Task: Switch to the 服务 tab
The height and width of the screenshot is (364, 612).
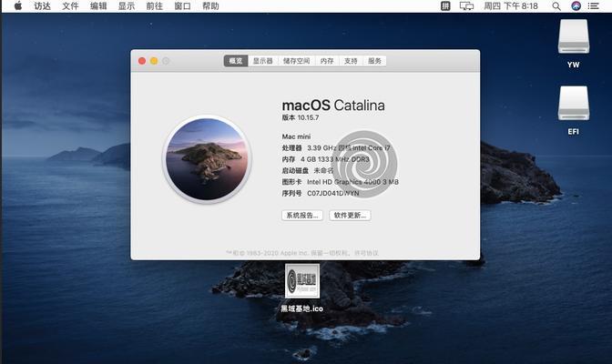Action: [374, 61]
